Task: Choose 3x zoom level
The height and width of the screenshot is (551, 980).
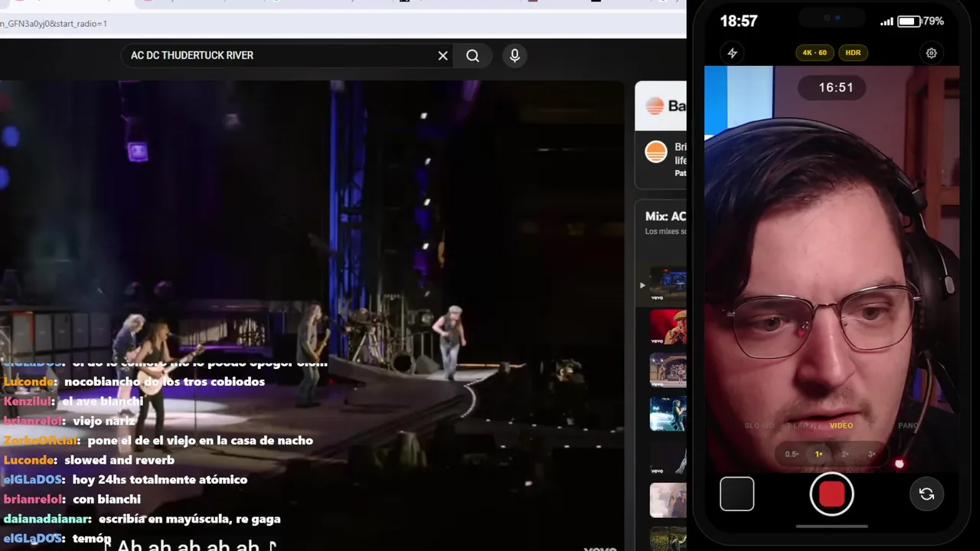Action: point(871,454)
